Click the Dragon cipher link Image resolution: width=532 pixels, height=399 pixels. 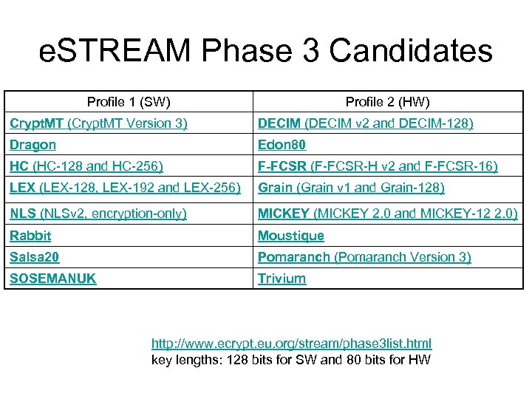pos(33,145)
